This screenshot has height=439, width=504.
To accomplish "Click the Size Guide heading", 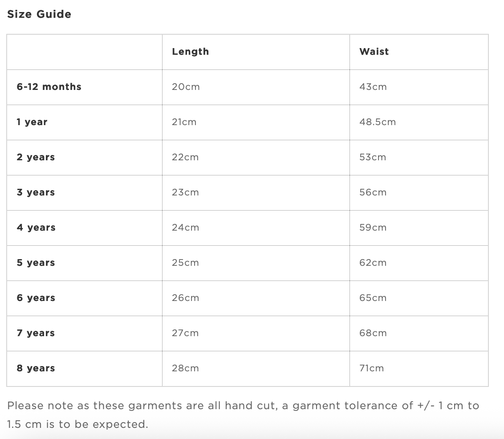I will point(39,14).
